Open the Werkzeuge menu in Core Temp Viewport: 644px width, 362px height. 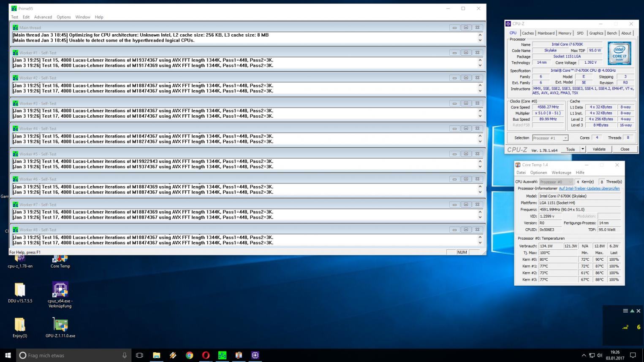(561, 173)
